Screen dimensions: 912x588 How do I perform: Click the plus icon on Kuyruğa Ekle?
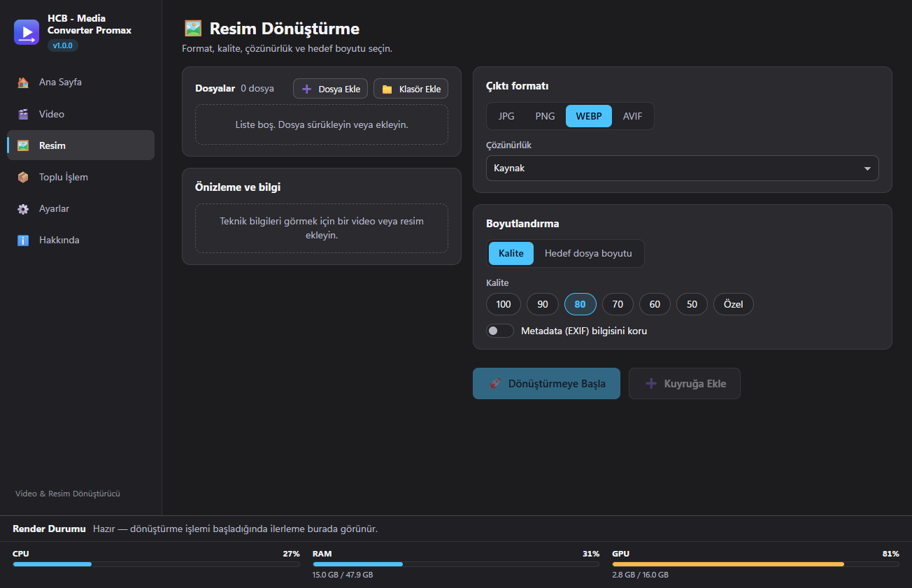(x=651, y=383)
